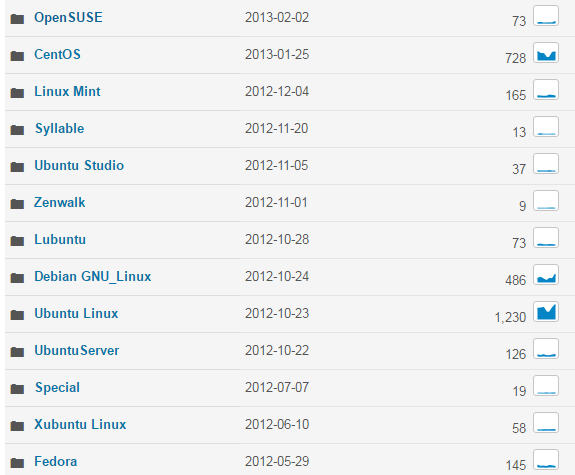This screenshot has width=575, height=475.
Task: Open the CentOS download stats chart icon
Action: pos(546,53)
